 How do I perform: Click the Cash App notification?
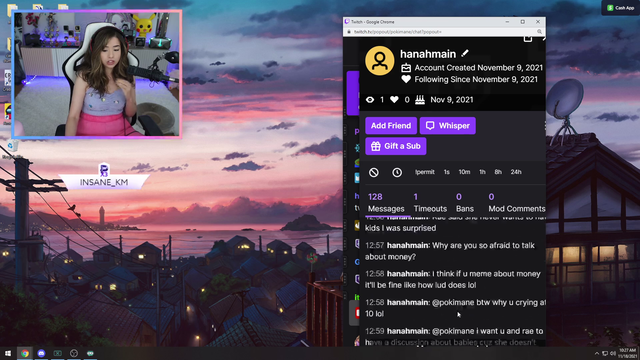(x=620, y=8)
